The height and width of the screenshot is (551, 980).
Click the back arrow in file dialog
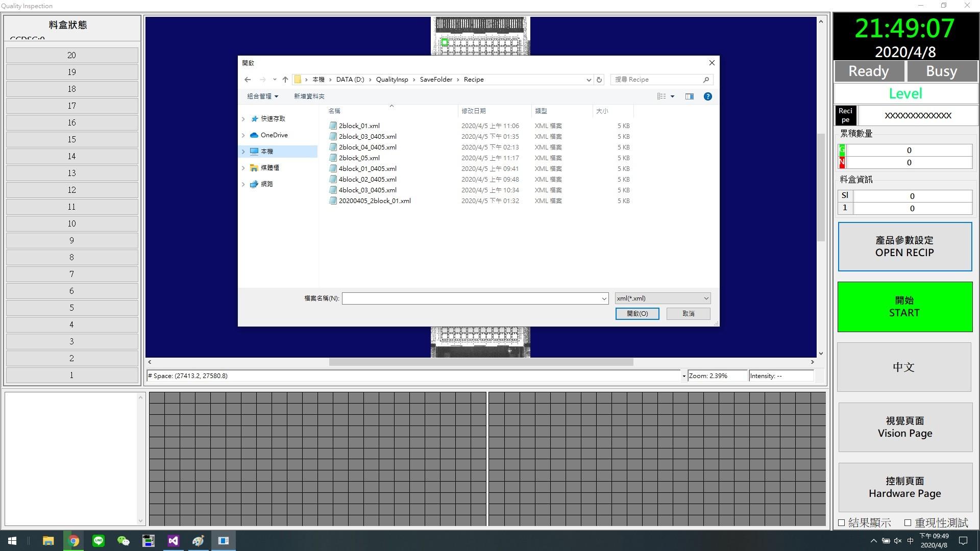click(248, 80)
